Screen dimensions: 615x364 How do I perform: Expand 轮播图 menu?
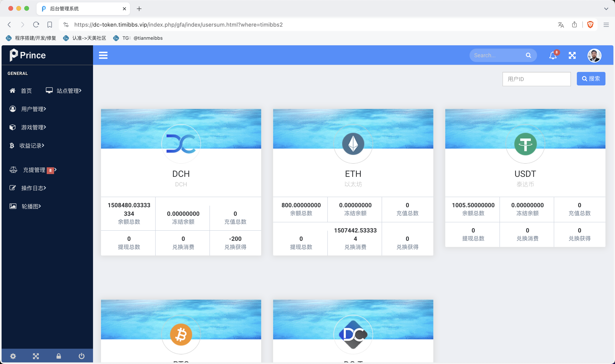pos(25,206)
